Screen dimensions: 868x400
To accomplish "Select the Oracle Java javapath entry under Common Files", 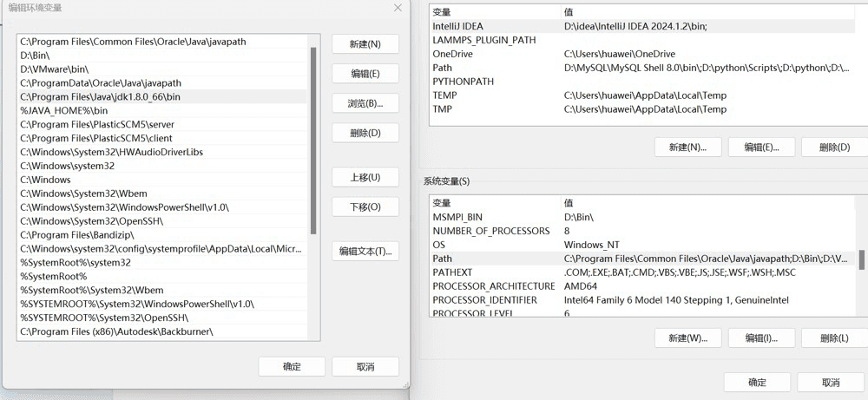I will (161, 42).
